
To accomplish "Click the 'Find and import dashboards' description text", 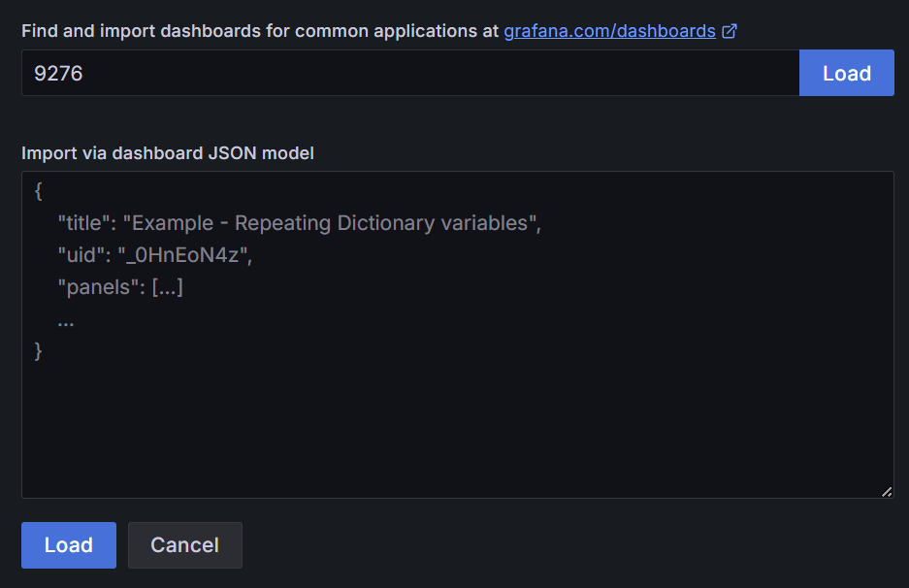I will [x=260, y=31].
